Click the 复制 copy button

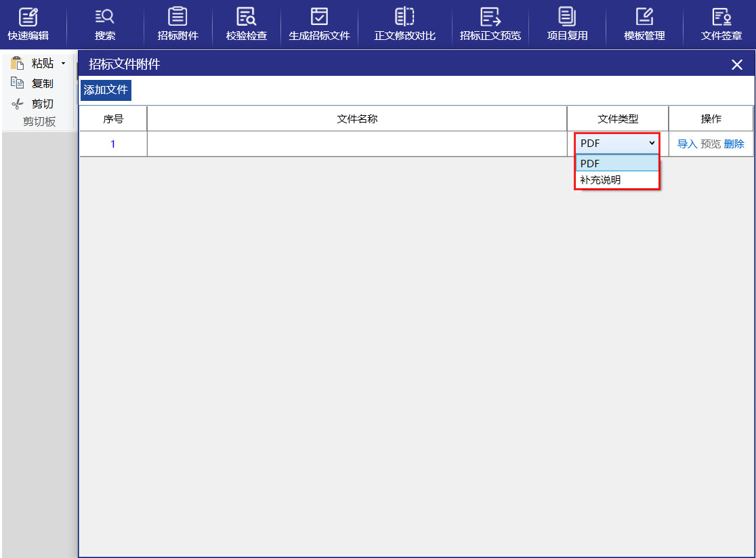click(32, 83)
